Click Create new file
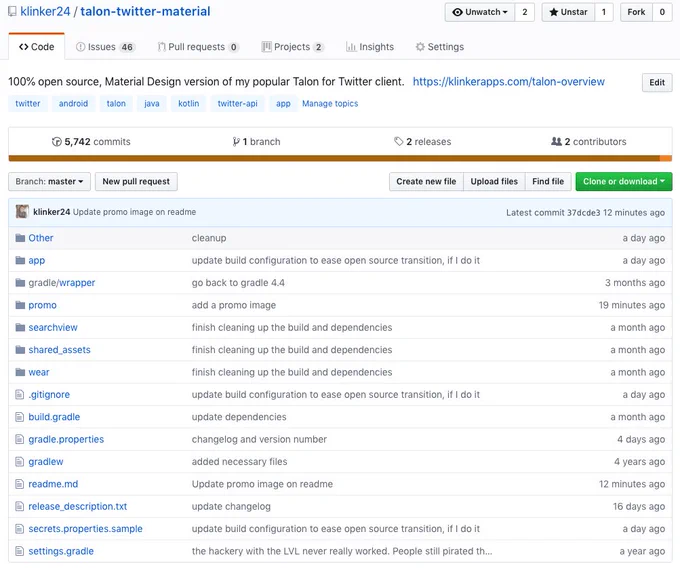 pos(426,181)
